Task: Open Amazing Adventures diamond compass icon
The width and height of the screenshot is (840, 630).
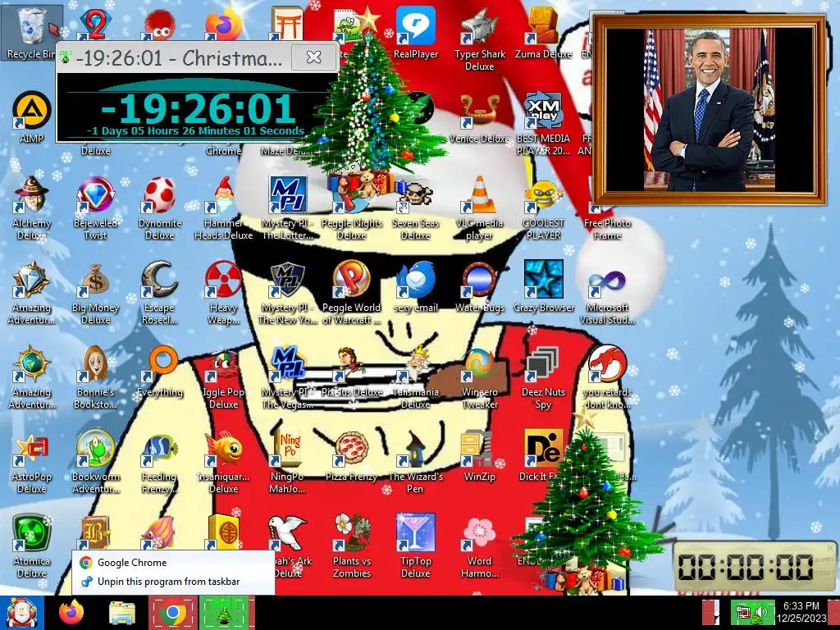Action: [x=32, y=293]
